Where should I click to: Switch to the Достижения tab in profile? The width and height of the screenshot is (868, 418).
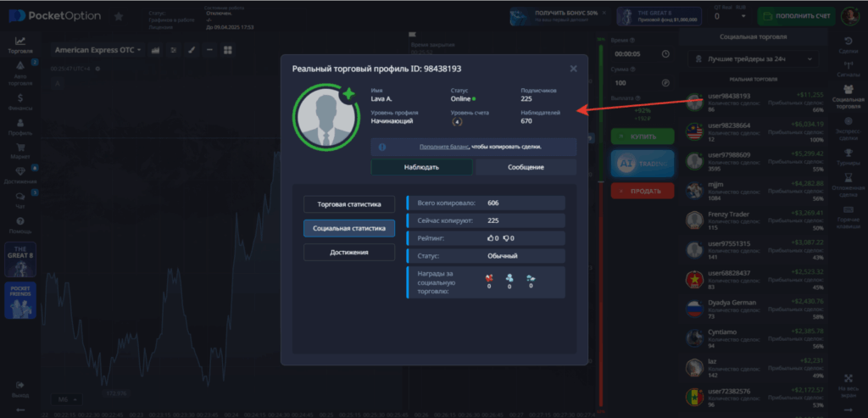pos(348,253)
